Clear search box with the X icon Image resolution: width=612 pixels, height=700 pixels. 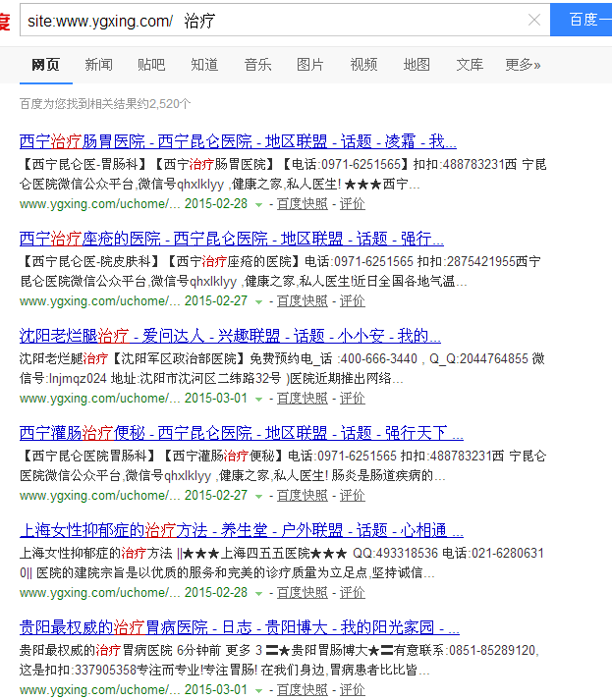[x=533, y=20]
